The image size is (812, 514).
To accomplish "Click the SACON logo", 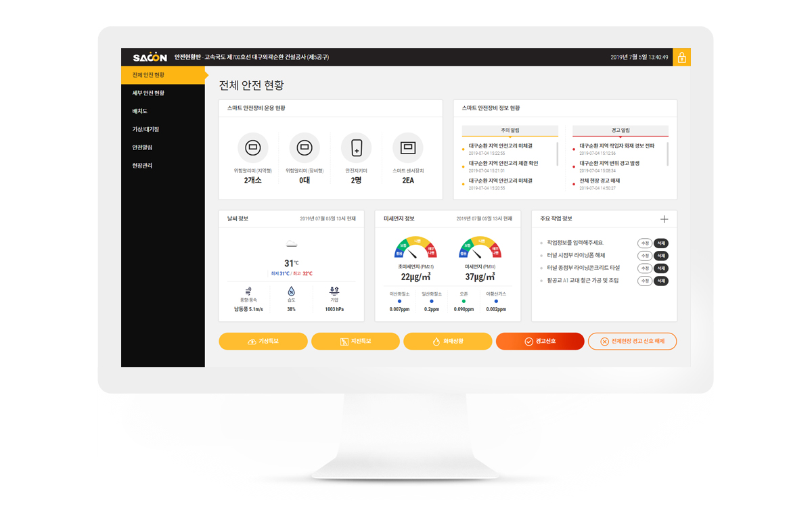I will tap(150, 57).
